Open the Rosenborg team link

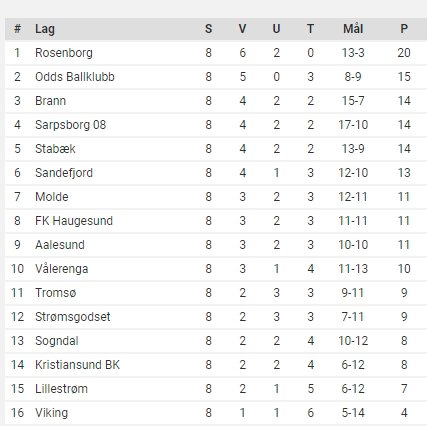click(x=64, y=53)
